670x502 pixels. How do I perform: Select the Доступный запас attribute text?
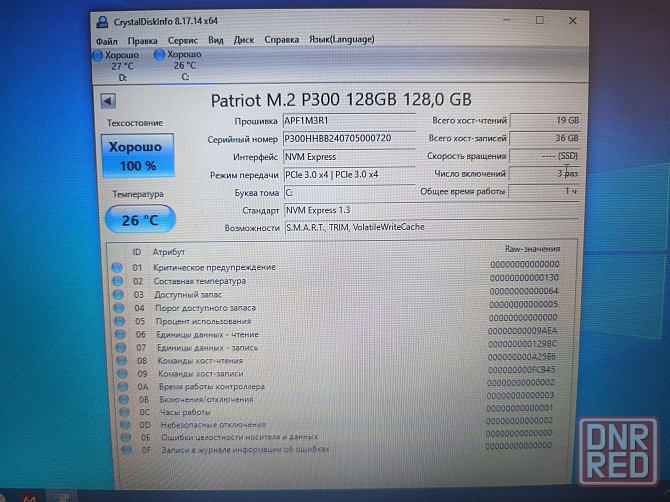click(x=188, y=295)
